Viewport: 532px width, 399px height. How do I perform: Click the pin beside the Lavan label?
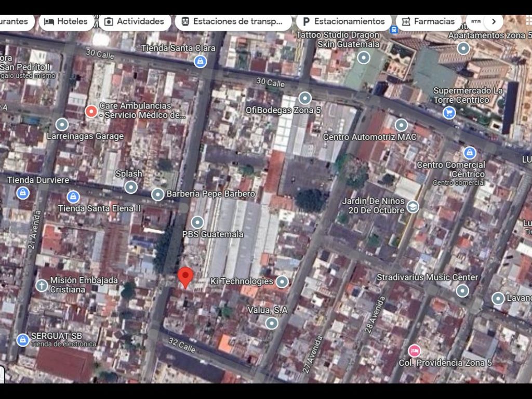(x=498, y=299)
